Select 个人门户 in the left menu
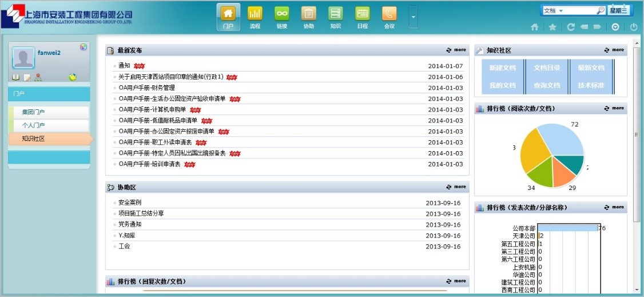Image resolution: width=644 pixels, height=297 pixels. [x=49, y=125]
